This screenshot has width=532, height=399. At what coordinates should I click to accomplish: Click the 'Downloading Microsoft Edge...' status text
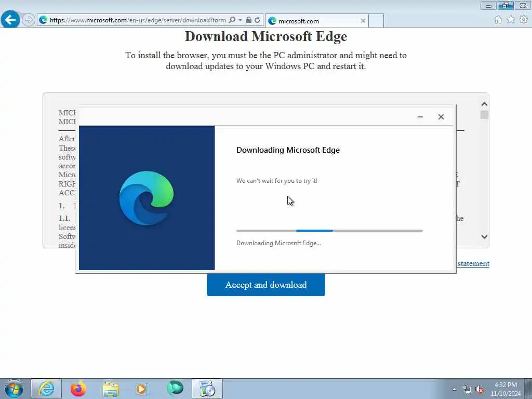pos(278,243)
